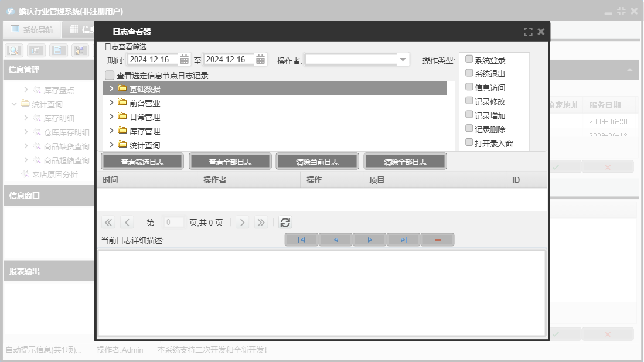Click the fourth toolbar icon in main window
The width and height of the screenshot is (644, 362).
pos(80,50)
